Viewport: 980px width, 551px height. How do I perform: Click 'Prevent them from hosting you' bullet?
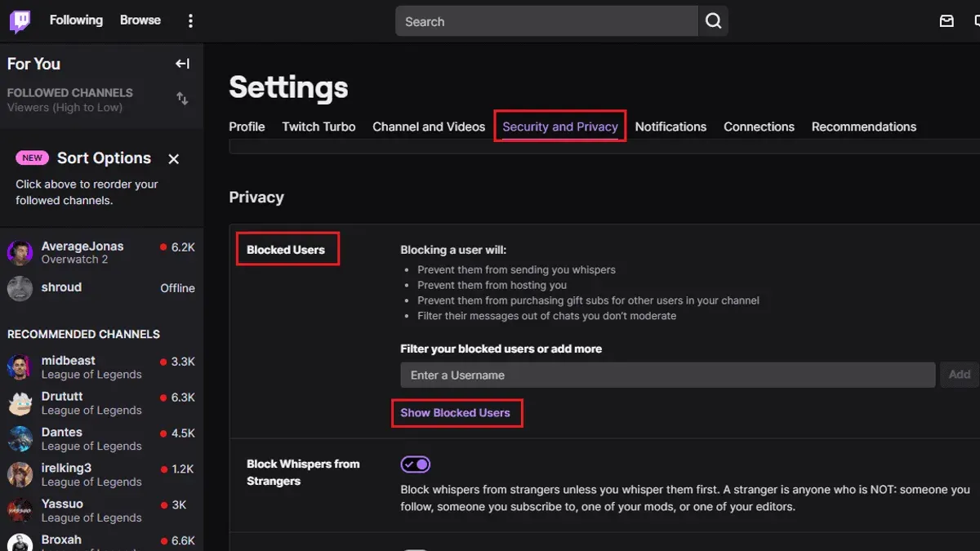click(x=492, y=285)
